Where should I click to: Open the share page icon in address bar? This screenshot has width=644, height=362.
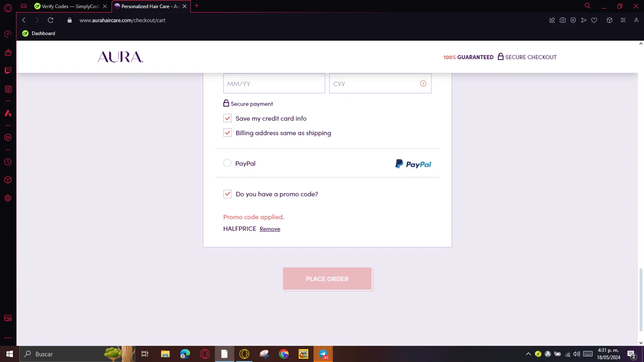(x=552, y=20)
